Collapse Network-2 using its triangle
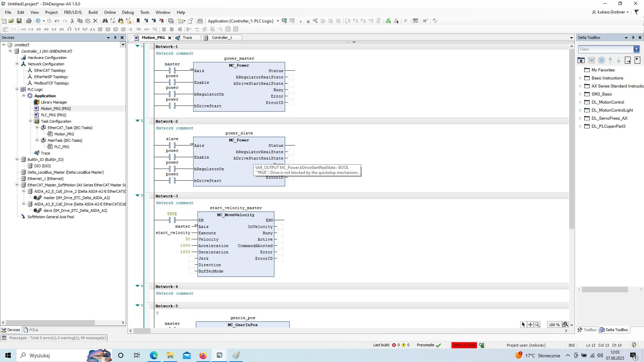Image resolution: width=644 pixels, height=362 pixels. click(137, 121)
